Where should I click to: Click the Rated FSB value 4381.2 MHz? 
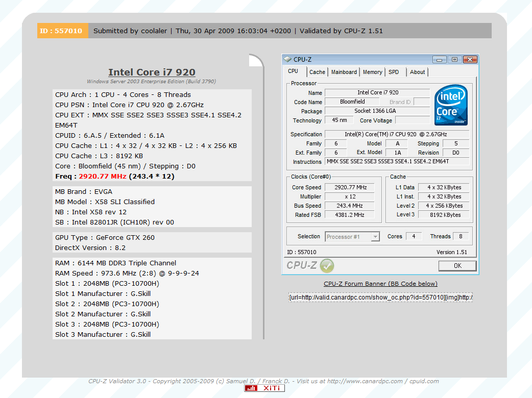[x=350, y=215]
